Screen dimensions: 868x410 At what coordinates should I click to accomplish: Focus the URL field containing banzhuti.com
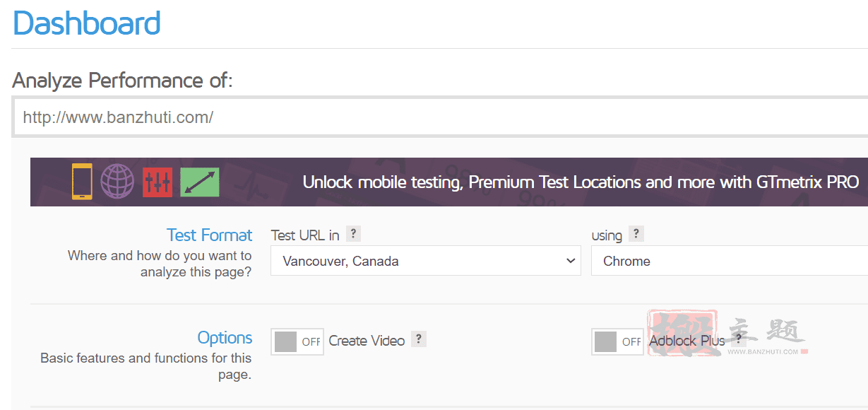[440, 117]
